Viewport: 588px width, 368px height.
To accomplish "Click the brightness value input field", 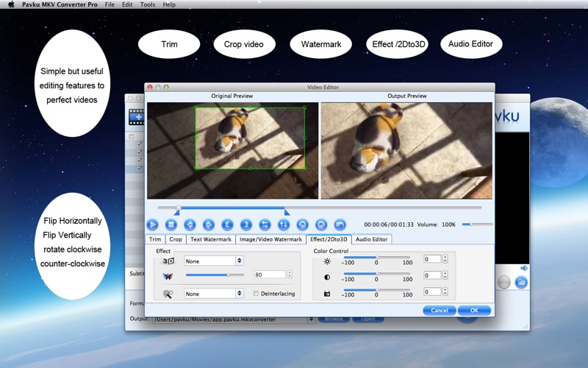I will (432, 259).
